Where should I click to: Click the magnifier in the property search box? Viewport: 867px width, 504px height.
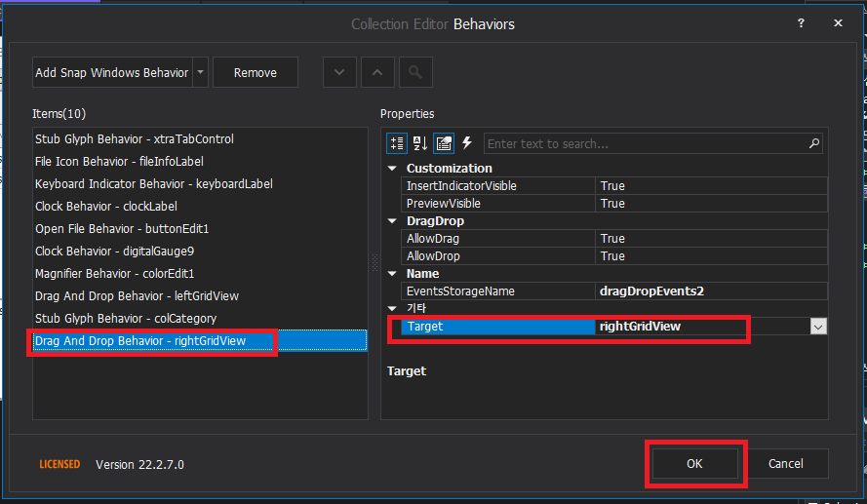[x=814, y=143]
